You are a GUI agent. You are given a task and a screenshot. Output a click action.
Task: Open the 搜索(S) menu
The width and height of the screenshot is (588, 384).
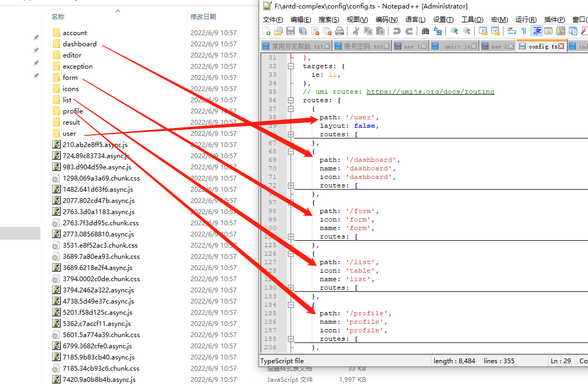pos(329,20)
